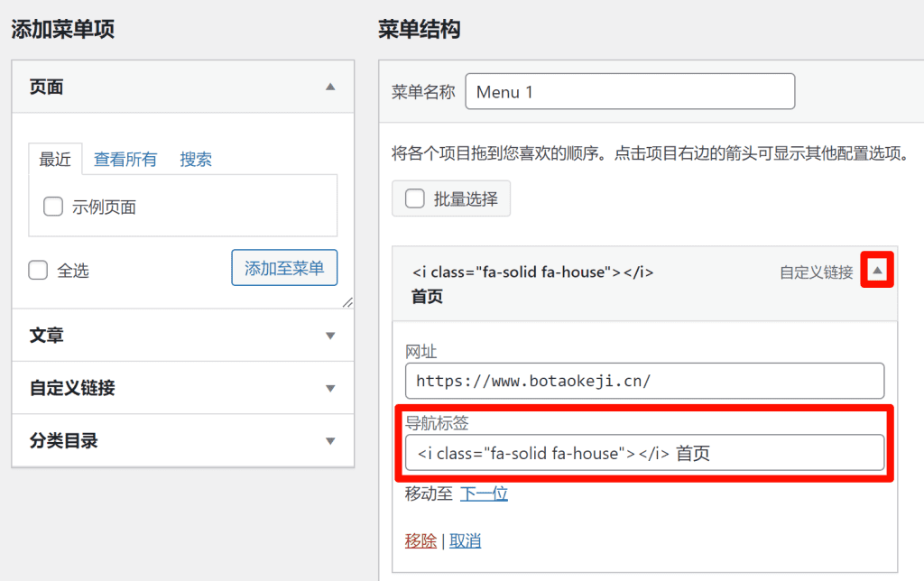The image size is (924, 581).
Task: Expand the 文章 section
Action: click(330, 336)
